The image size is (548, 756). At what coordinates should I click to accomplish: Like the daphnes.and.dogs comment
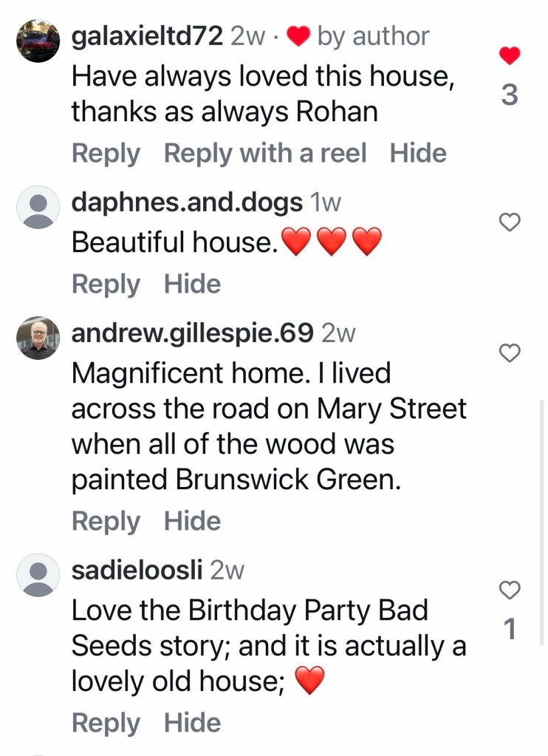pyautogui.click(x=510, y=222)
